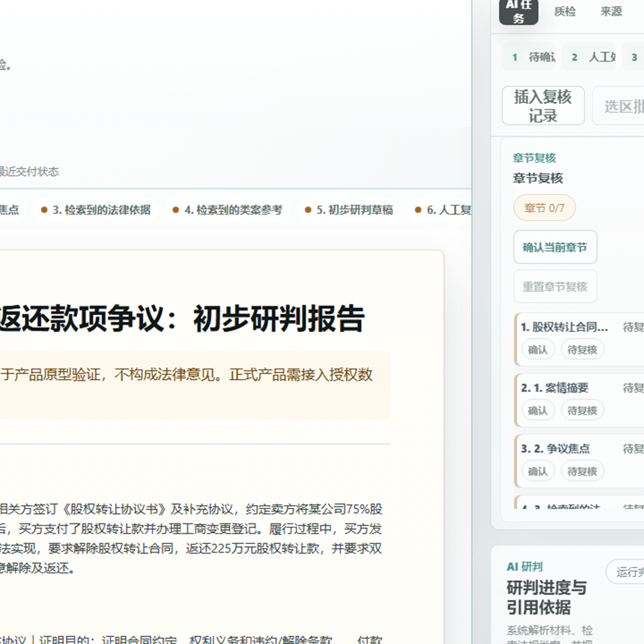Click 确认 under 争议焦点
The height and width of the screenshot is (644, 644).
pyautogui.click(x=537, y=471)
